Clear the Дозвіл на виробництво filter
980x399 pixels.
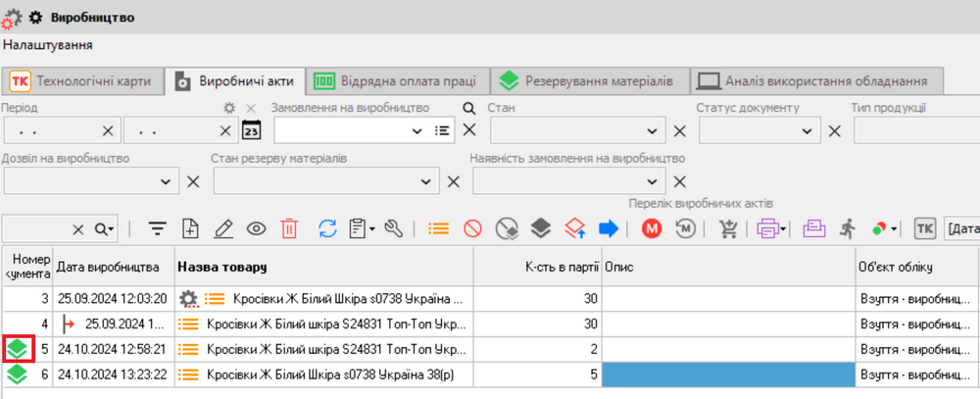tap(194, 181)
